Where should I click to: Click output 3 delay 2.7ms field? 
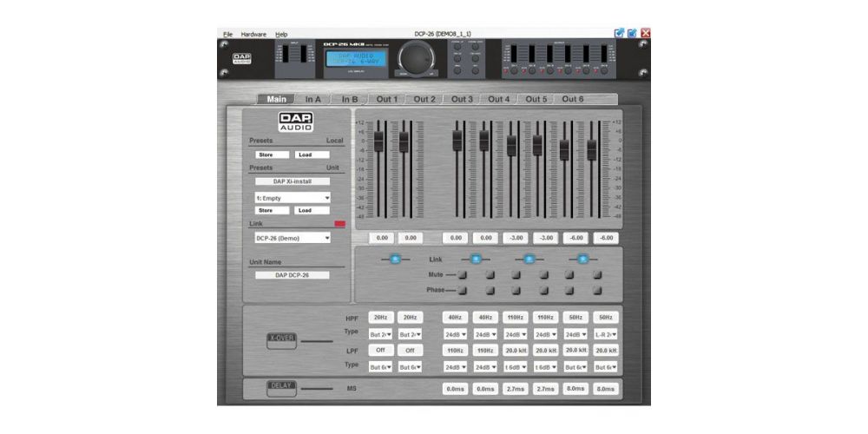[x=516, y=389]
